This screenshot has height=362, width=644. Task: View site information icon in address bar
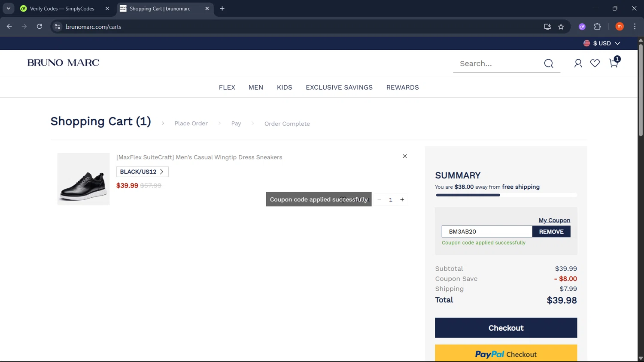(x=57, y=27)
